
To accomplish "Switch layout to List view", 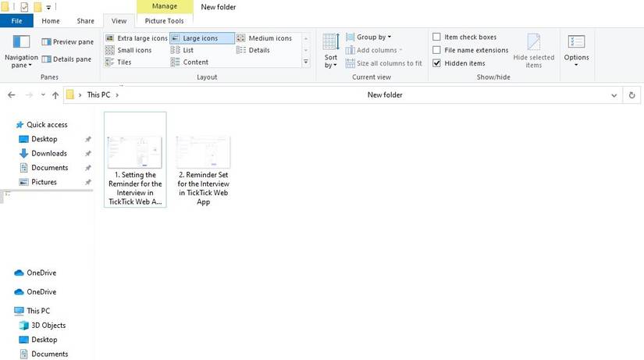I will tap(182, 50).
